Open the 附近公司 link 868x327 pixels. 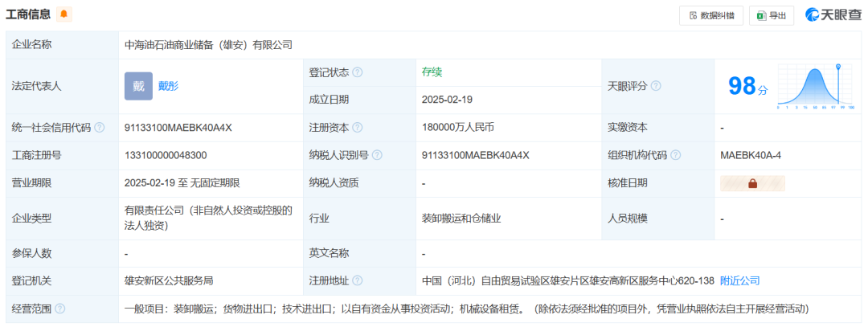point(740,281)
